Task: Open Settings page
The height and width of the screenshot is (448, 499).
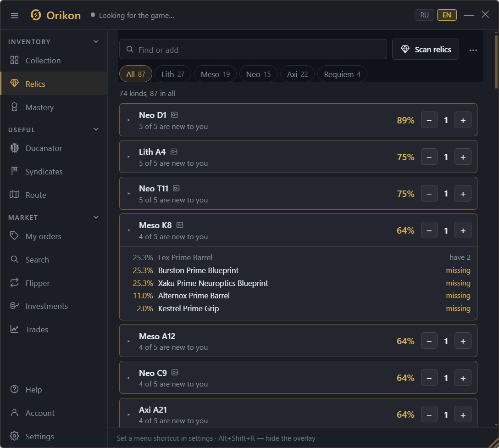Action: 54,436
